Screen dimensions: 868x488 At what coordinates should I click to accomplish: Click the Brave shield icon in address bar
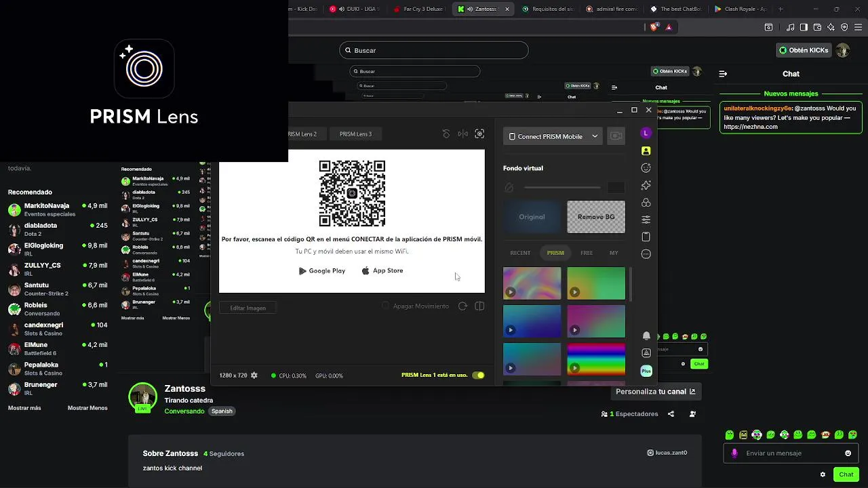tap(654, 27)
